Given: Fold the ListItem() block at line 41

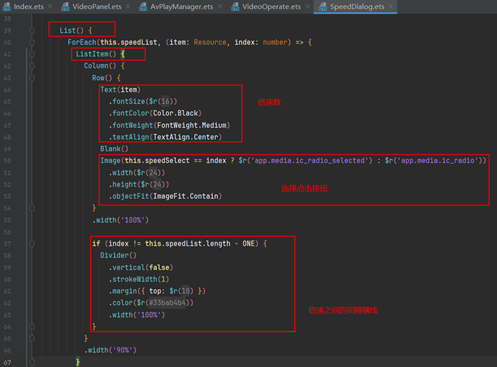Looking at the screenshot, I should pyautogui.click(x=32, y=54).
